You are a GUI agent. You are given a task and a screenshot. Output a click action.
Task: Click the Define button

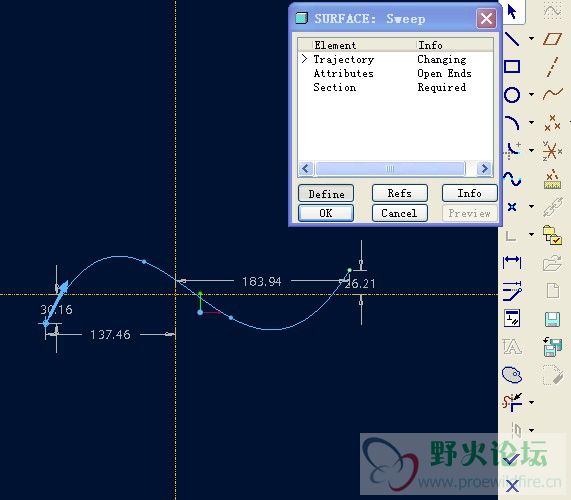click(x=326, y=193)
